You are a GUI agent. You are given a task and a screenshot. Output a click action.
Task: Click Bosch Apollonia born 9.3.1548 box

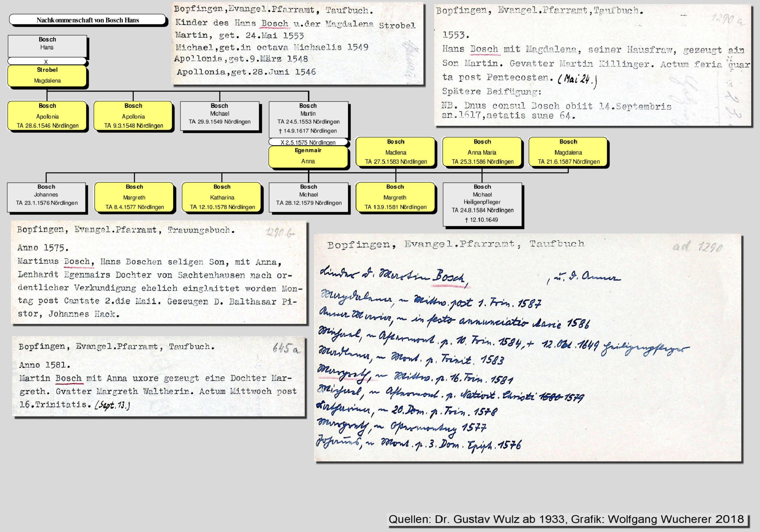tap(133, 116)
